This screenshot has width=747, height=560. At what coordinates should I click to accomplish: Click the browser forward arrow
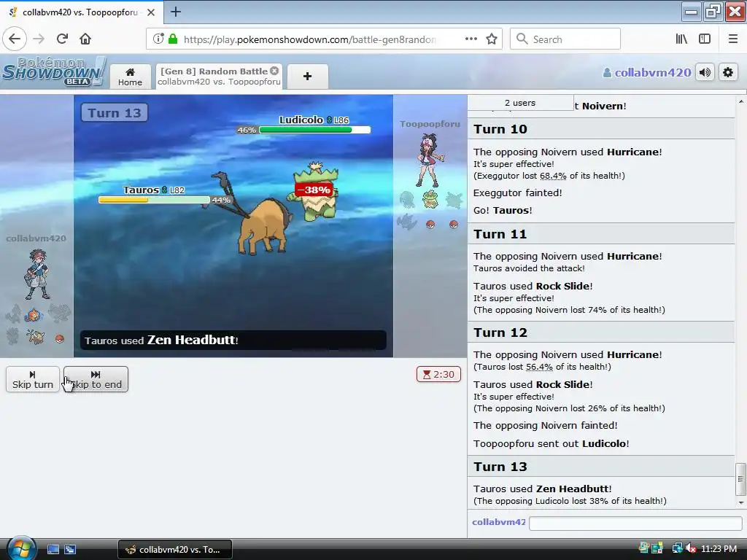point(39,39)
